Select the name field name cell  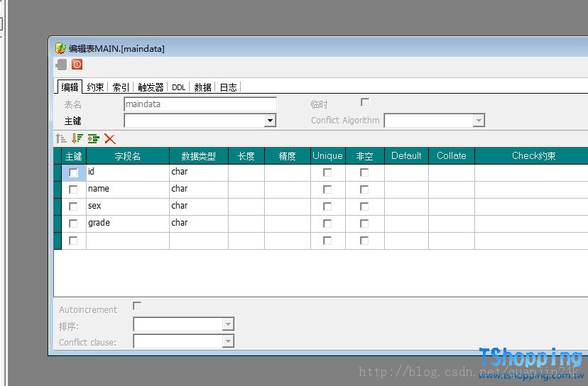(x=128, y=189)
